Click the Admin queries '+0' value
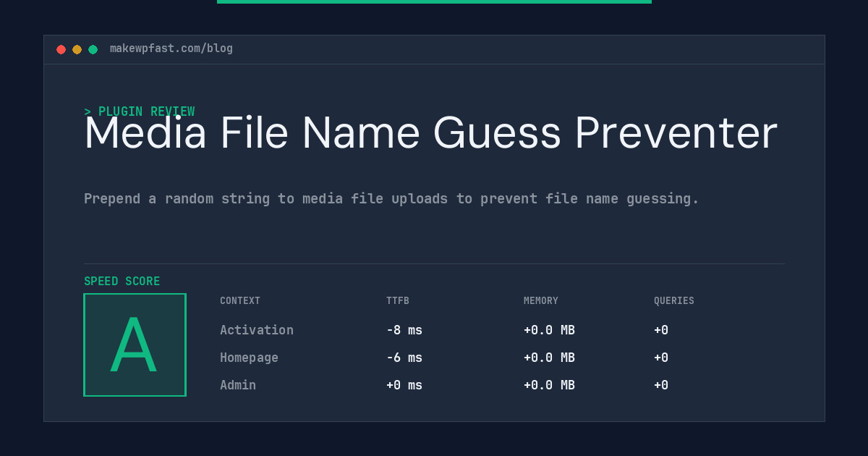Viewport: 868px width, 456px height. (x=661, y=385)
